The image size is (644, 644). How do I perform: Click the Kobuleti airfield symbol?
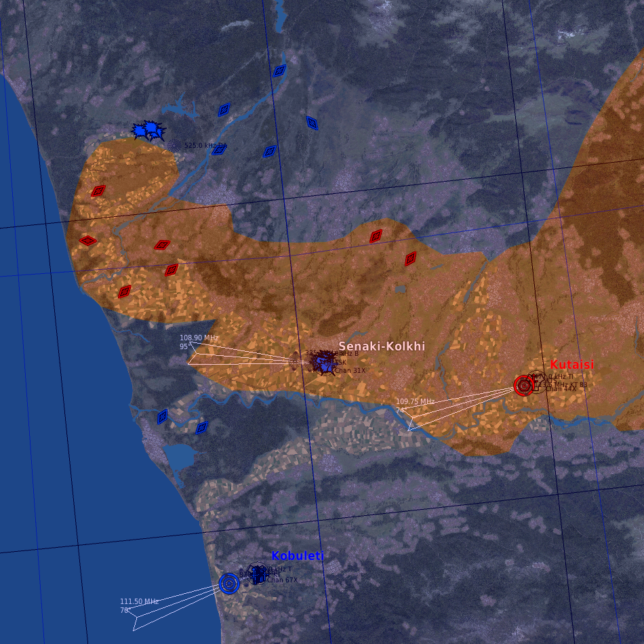pyautogui.click(x=258, y=573)
